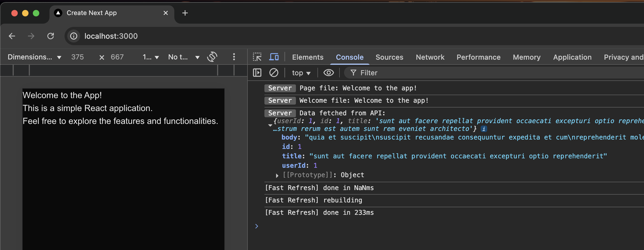The height and width of the screenshot is (250, 644).
Task: Switch to the Elements tab
Action: (x=308, y=57)
